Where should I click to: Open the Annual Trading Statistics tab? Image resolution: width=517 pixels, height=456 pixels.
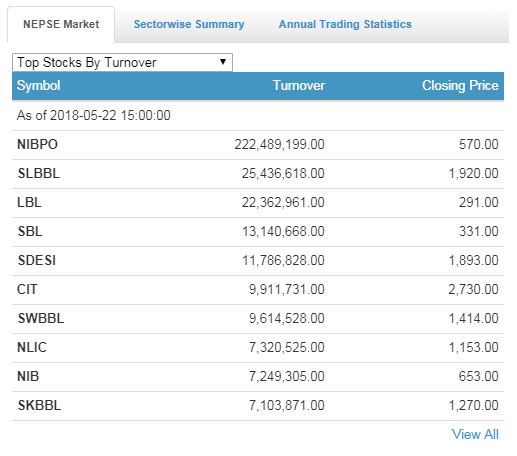click(x=345, y=24)
